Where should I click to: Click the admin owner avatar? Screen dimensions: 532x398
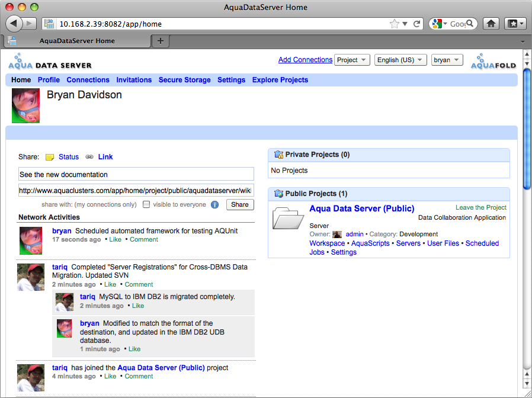coord(337,235)
